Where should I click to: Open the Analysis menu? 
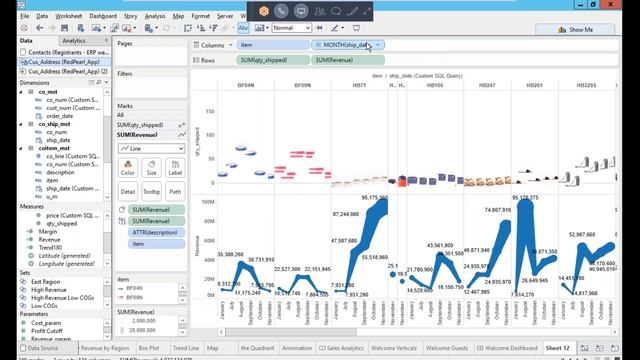[x=155, y=16]
